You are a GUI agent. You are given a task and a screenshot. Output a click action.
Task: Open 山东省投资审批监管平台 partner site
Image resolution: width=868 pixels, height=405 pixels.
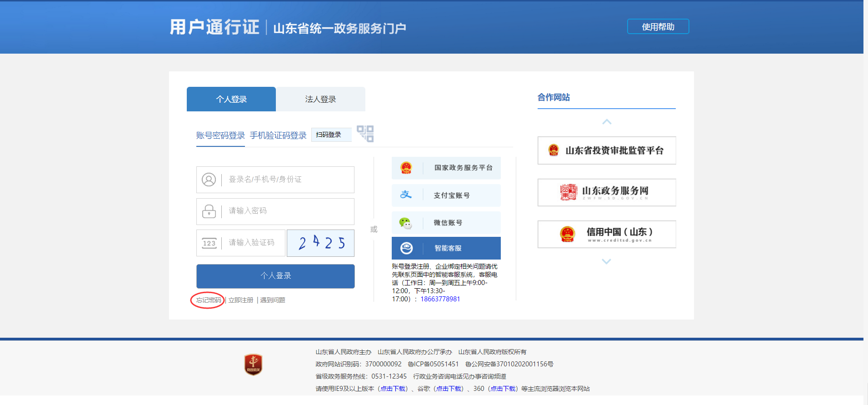click(x=606, y=150)
